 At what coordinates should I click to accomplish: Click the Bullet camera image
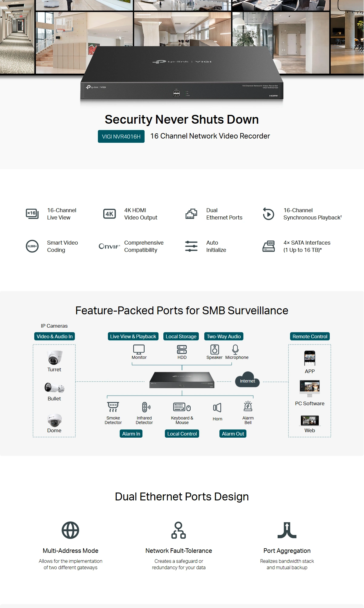pos(54,387)
